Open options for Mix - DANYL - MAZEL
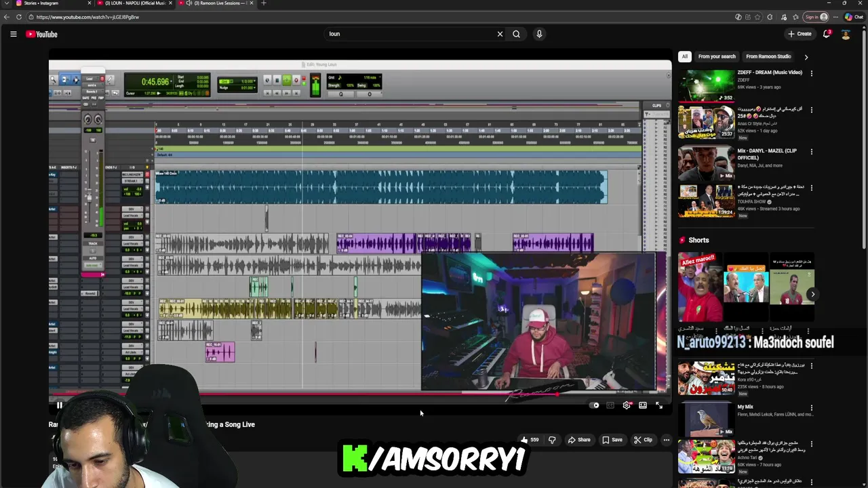868x488 pixels. pyautogui.click(x=812, y=152)
